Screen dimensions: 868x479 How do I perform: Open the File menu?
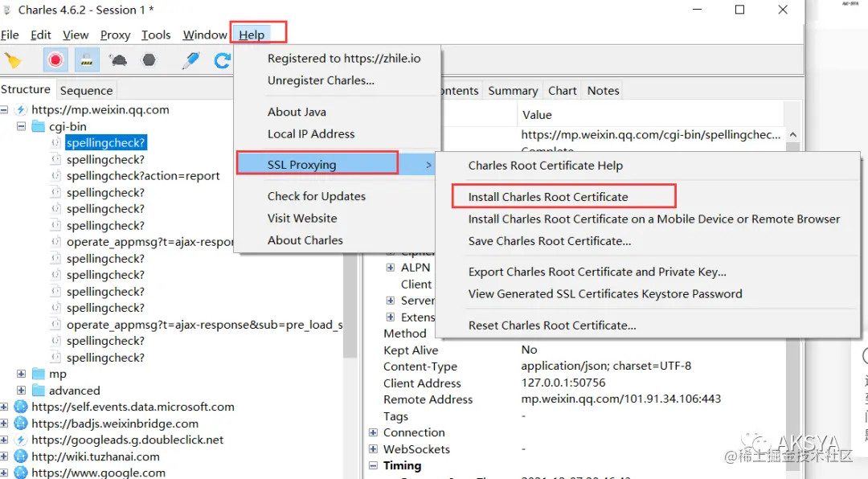point(10,35)
